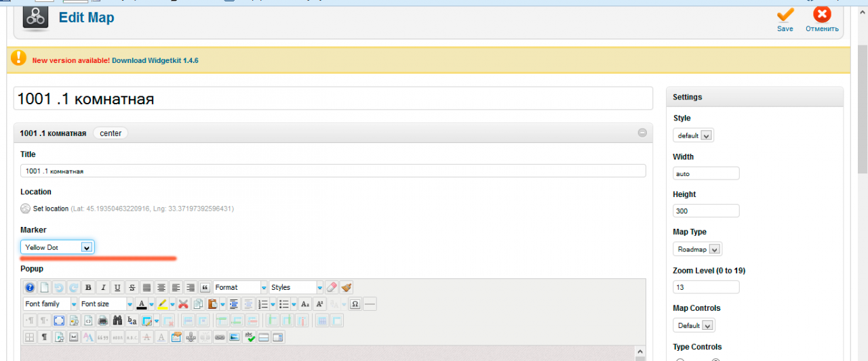868x361 pixels.
Task: Click the insert link chain icon
Action: [220, 337]
